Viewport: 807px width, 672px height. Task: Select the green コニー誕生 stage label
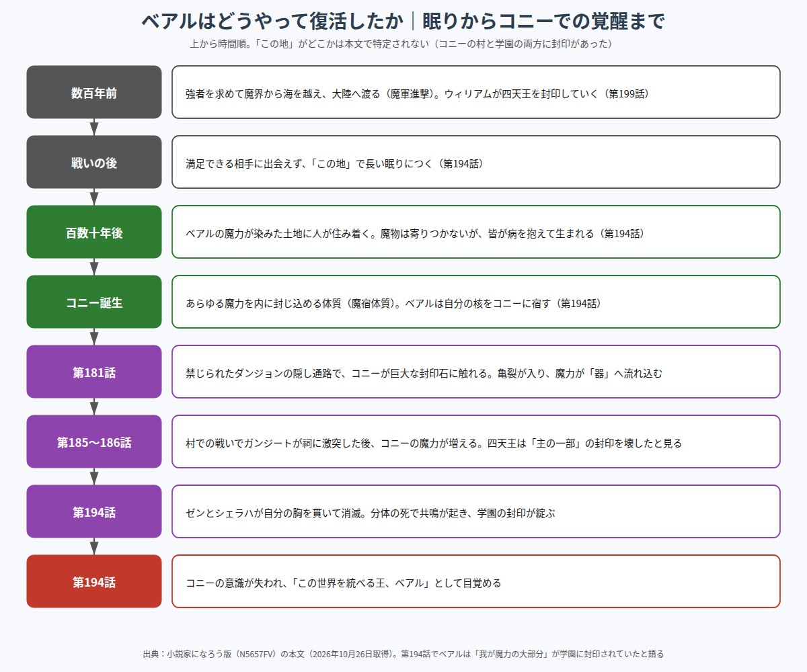tap(94, 302)
